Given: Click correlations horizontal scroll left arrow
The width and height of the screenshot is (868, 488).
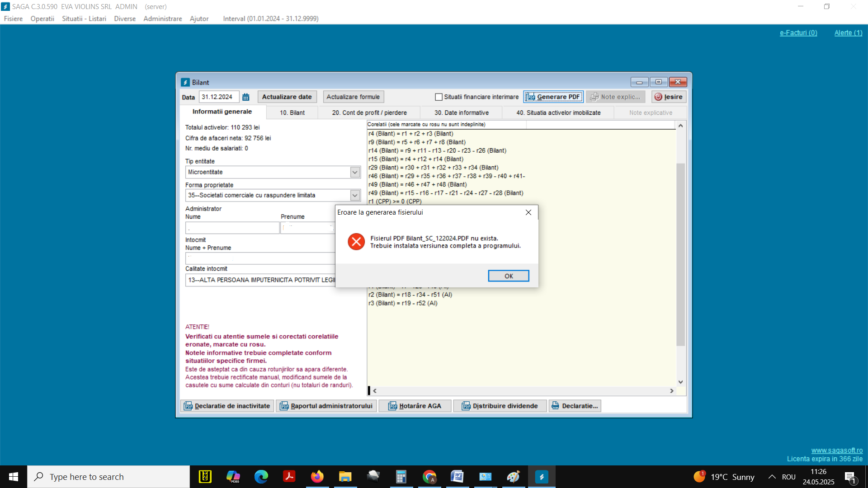Looking at the screenshot, I should point(375,391).
